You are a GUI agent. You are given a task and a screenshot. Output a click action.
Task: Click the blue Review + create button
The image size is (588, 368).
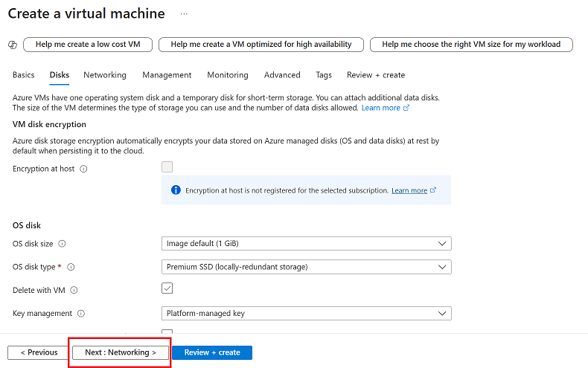click(212, 352)
